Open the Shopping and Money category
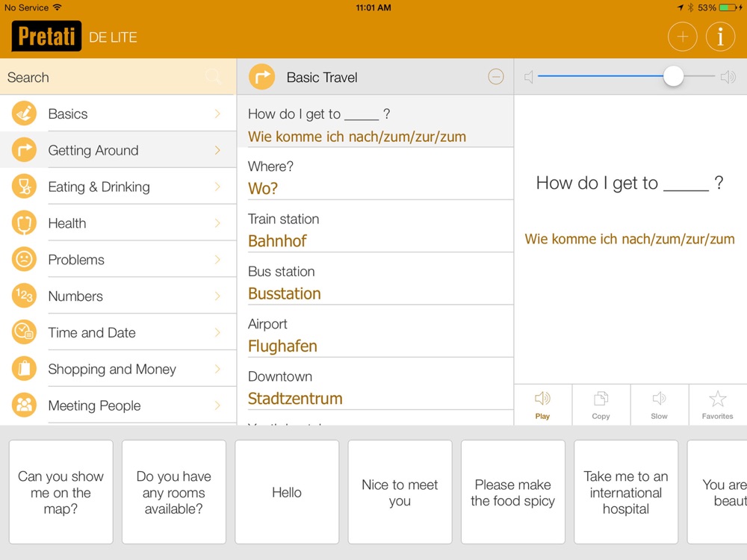 coord(118,369)
